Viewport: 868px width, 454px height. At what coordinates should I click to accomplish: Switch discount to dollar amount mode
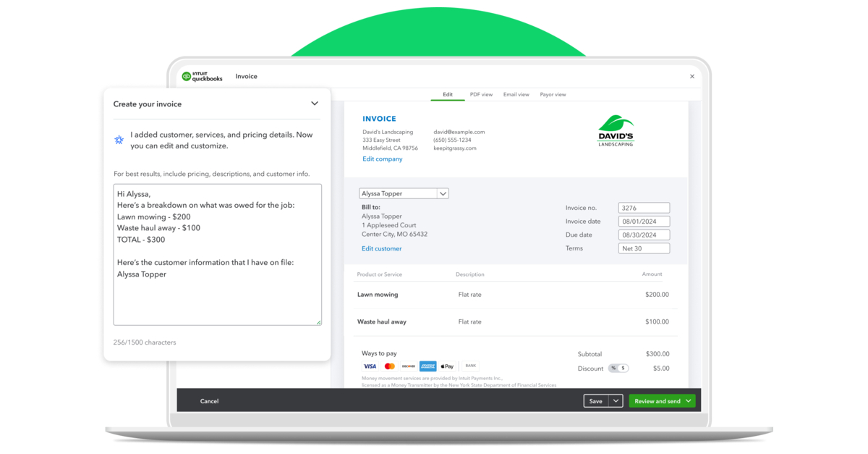click(x=623, y=368)
